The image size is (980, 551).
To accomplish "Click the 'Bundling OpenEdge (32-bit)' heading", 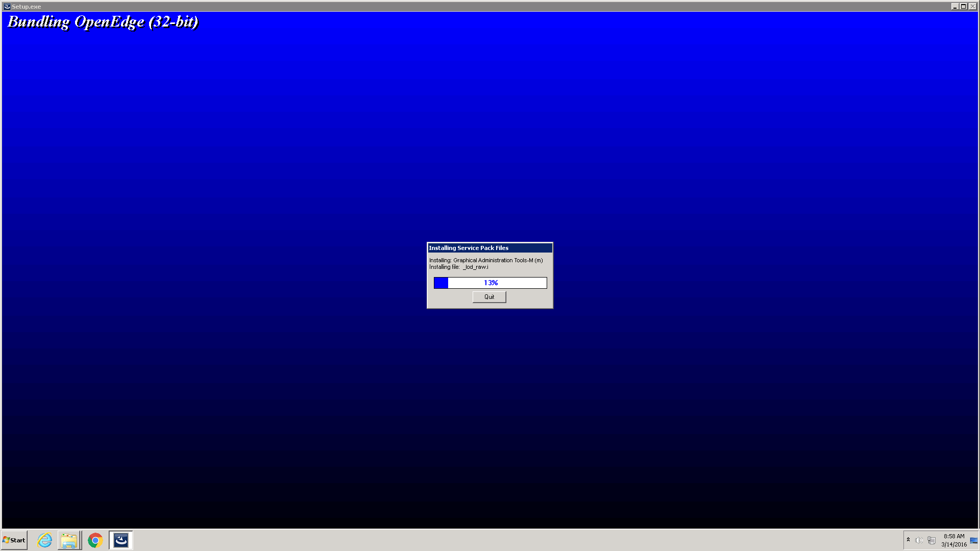I will (x=103, y=22).
